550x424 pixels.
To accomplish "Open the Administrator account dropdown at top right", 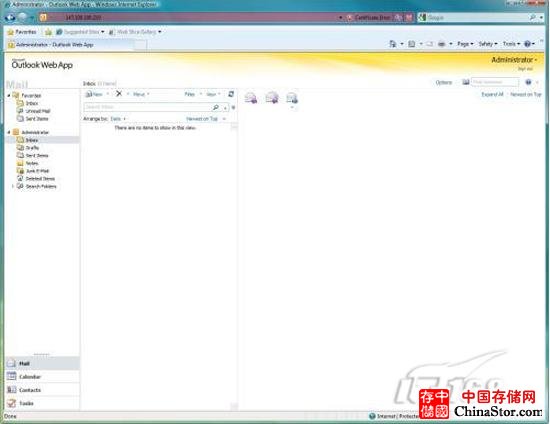I will (x=514, y=60).
